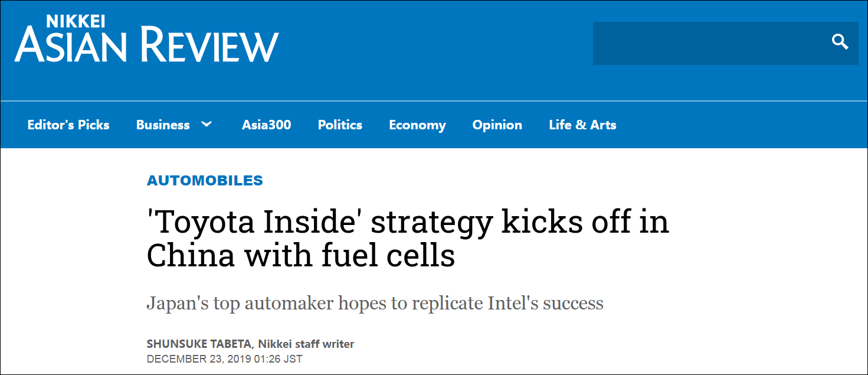Expand the Business dropdown chevron
The height and width of the screenshot is (375, 868).
tap(207, 125)
